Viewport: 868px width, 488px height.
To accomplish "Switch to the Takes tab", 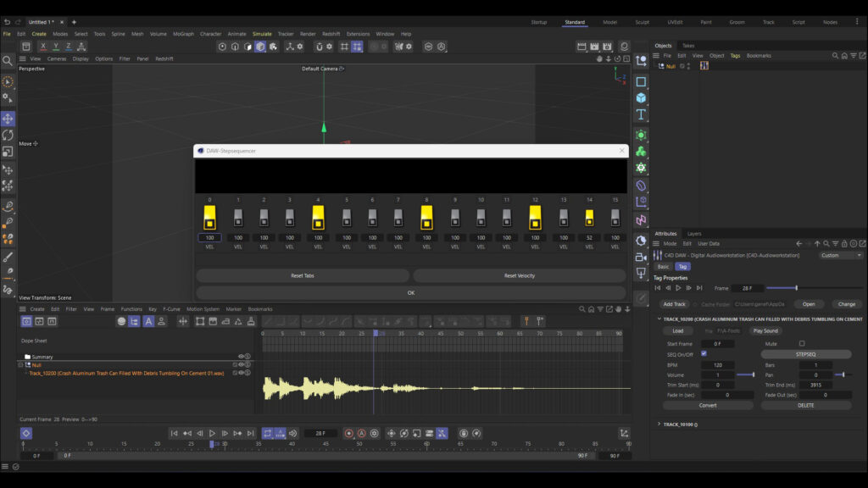I will click(688, 46).
